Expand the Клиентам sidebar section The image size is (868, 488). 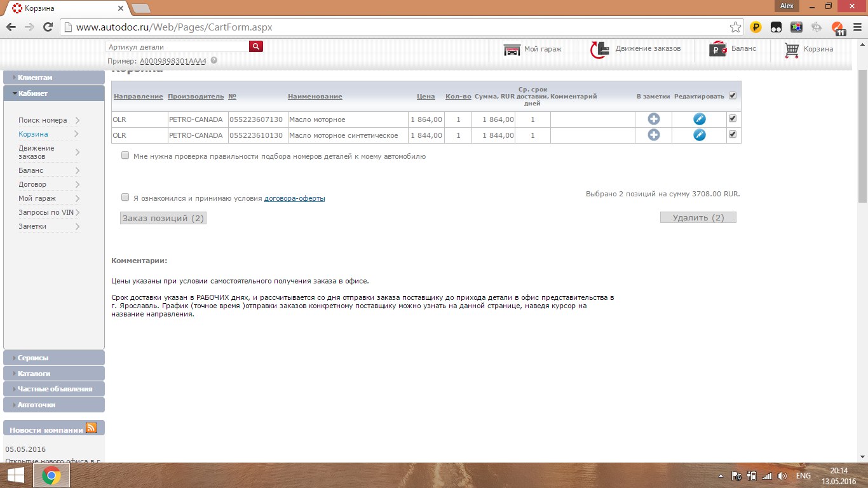(54, 78)
